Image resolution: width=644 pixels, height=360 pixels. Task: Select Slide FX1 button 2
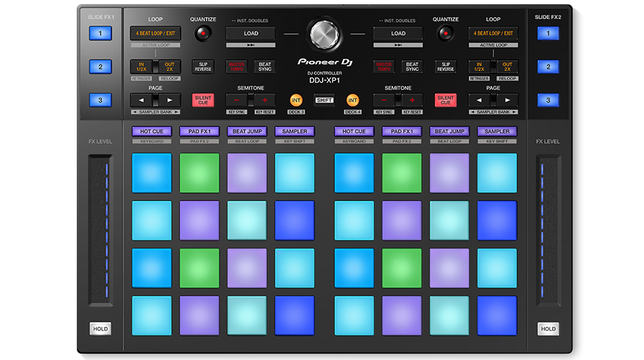point(100,66)
